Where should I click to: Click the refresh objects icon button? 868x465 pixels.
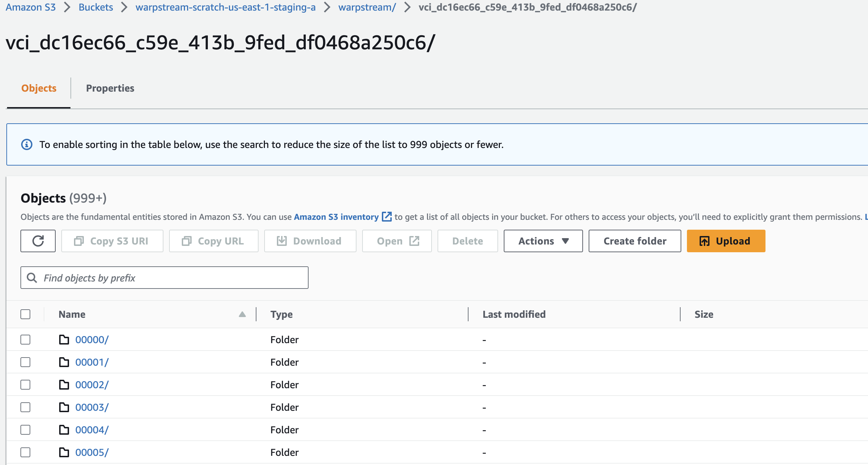point(38,241)
